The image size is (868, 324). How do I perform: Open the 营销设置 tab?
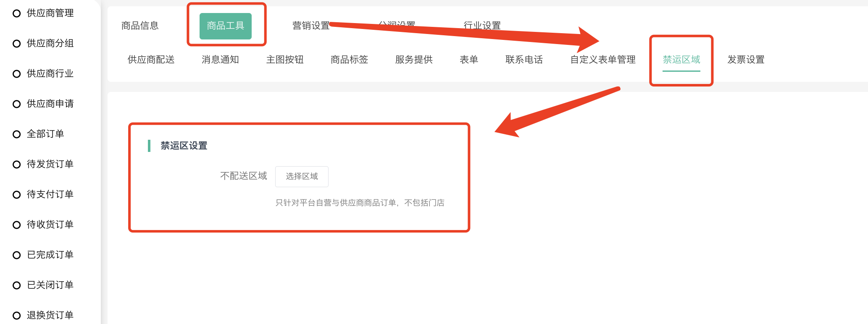(311, 26)
